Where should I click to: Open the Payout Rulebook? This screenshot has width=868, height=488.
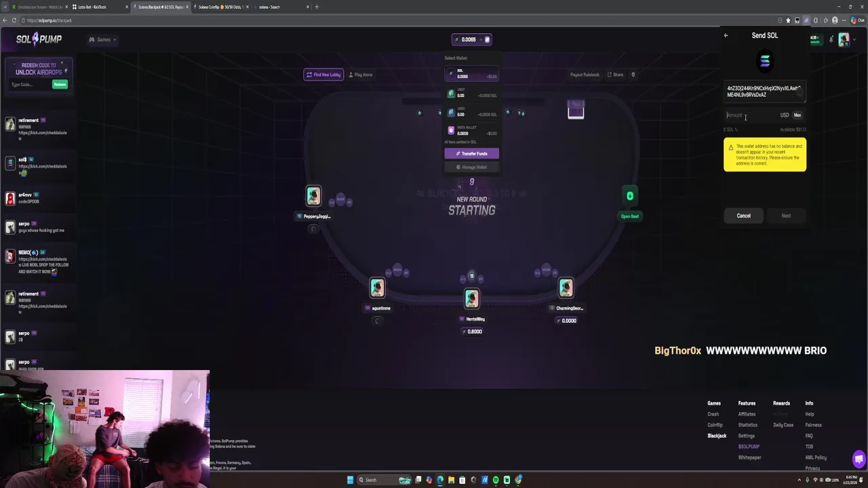(585, 75)
